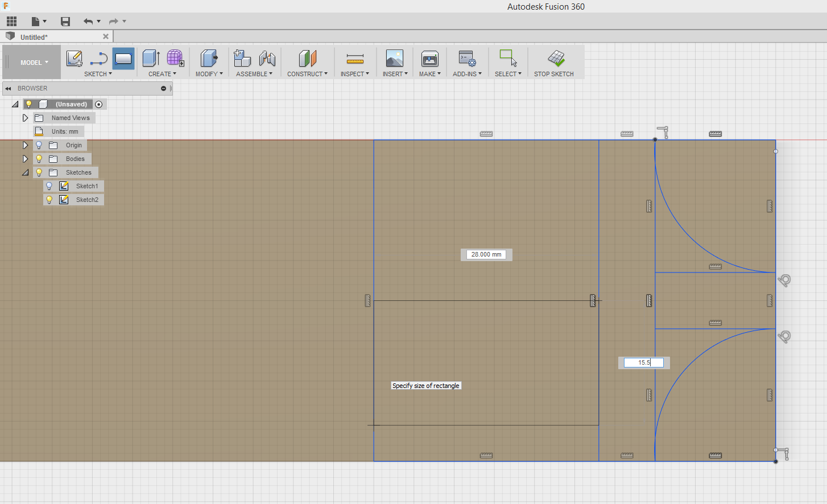Image resolution: width=827 pixels, height=504 pixels.
Task: Select the Units: mm tree label
Action: tap(65, 131)
